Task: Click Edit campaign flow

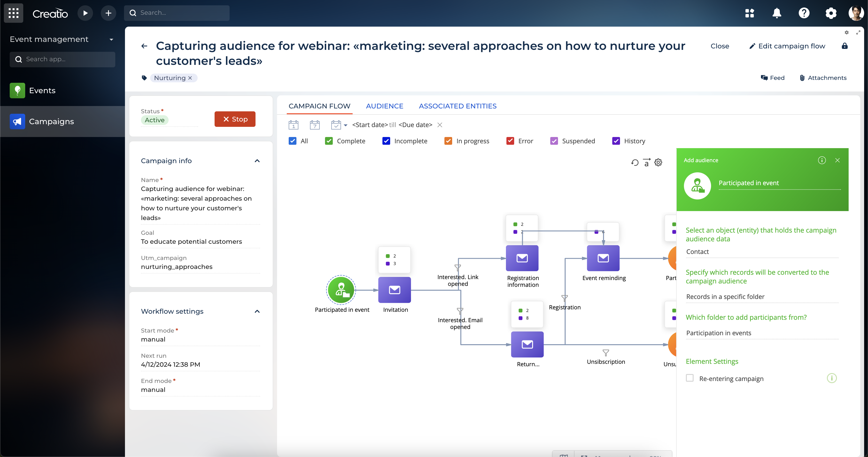Action: 787,46
